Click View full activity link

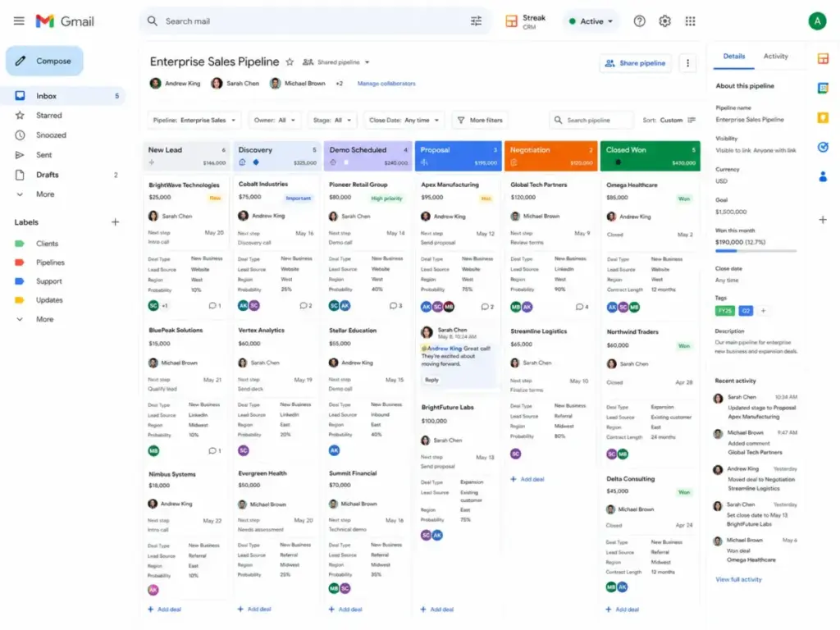(x=738, y=580)
